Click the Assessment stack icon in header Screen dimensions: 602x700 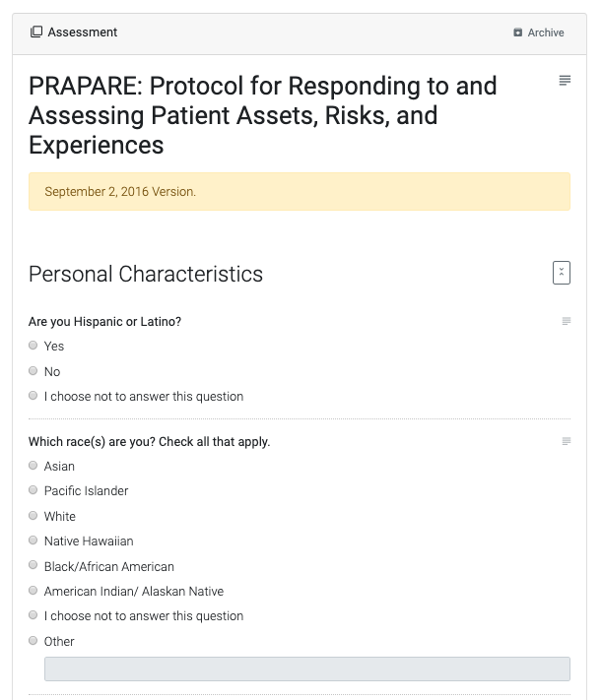(x=36, y=32)
